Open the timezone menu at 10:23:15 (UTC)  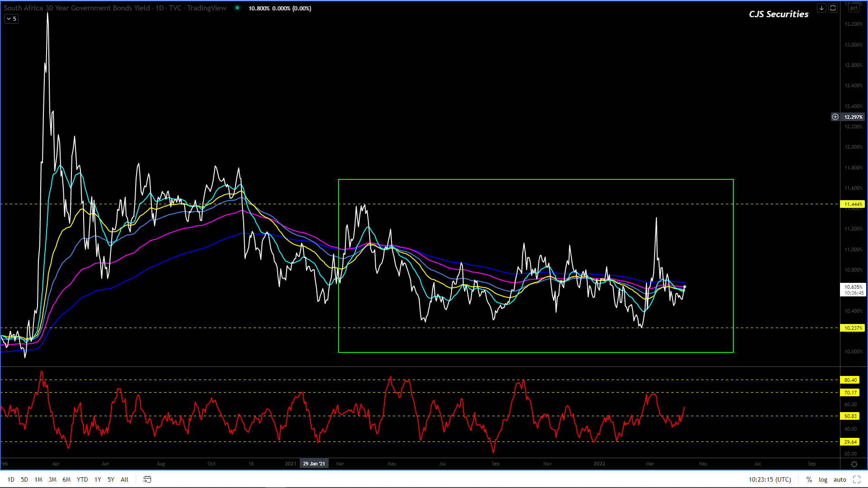[769, 479]
